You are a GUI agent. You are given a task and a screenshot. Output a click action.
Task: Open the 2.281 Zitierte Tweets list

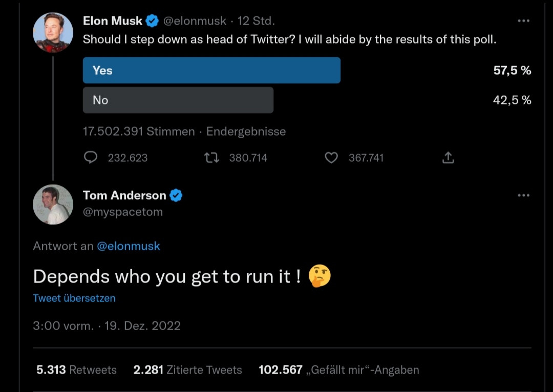[x=187, y=370]
